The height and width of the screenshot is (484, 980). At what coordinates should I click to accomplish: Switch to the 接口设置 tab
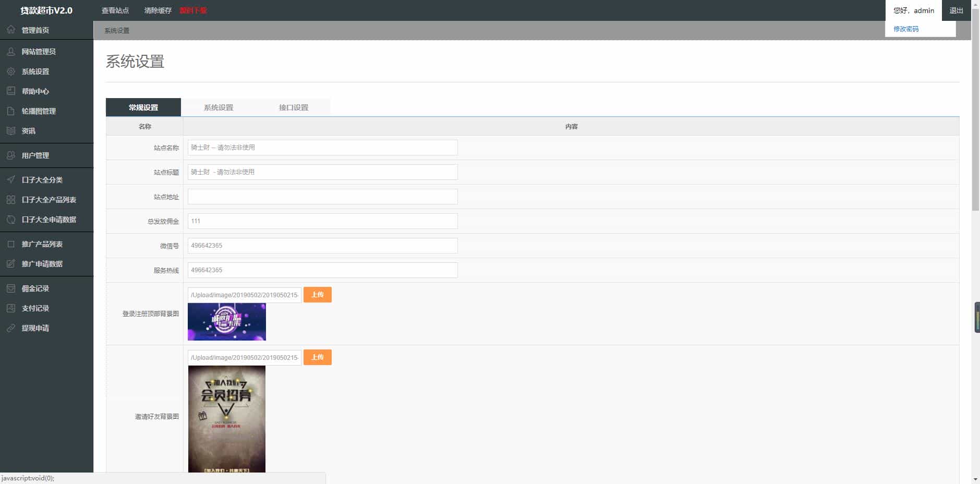(294, 107)
